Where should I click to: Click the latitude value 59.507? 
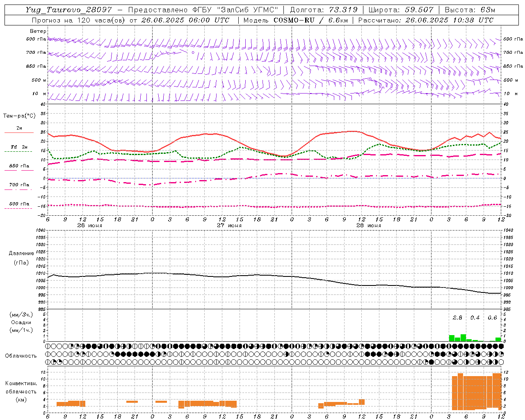[x=419, y=10]
